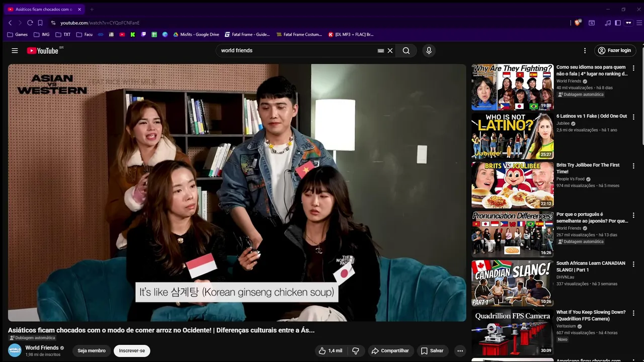644x362 pixels.
Task: Select the 'Asiáticos ficam chocados' browser tab
Action: (x=44, y=9)
